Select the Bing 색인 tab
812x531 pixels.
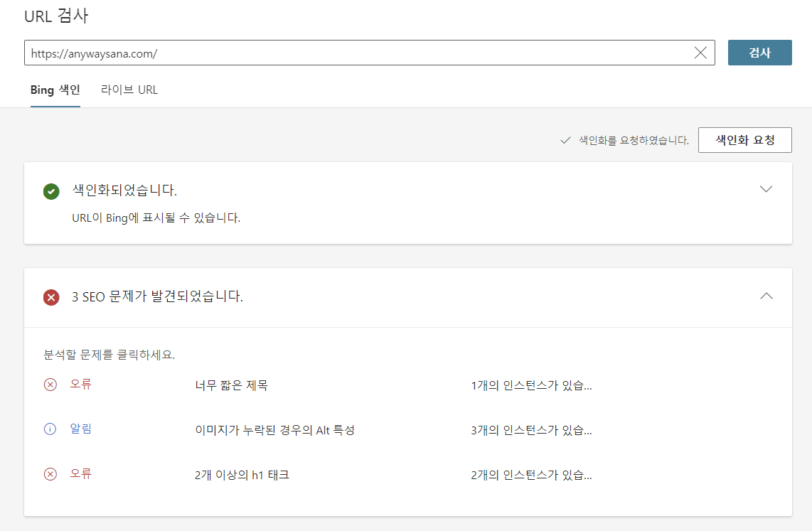(x=55, y=90)
